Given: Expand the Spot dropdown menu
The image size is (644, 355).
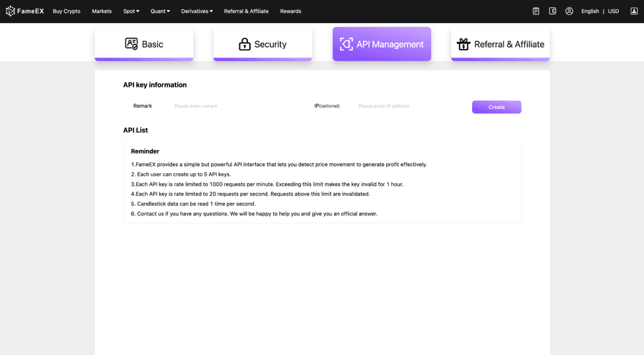Looking at the screenshot, I should [x=131, y=11].
